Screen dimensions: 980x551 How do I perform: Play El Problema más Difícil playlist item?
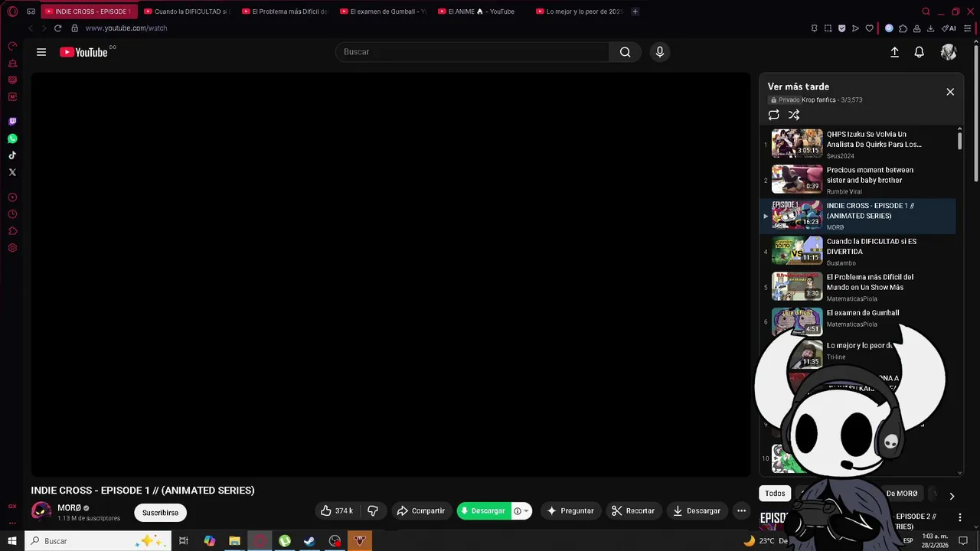tap(857, 287)
